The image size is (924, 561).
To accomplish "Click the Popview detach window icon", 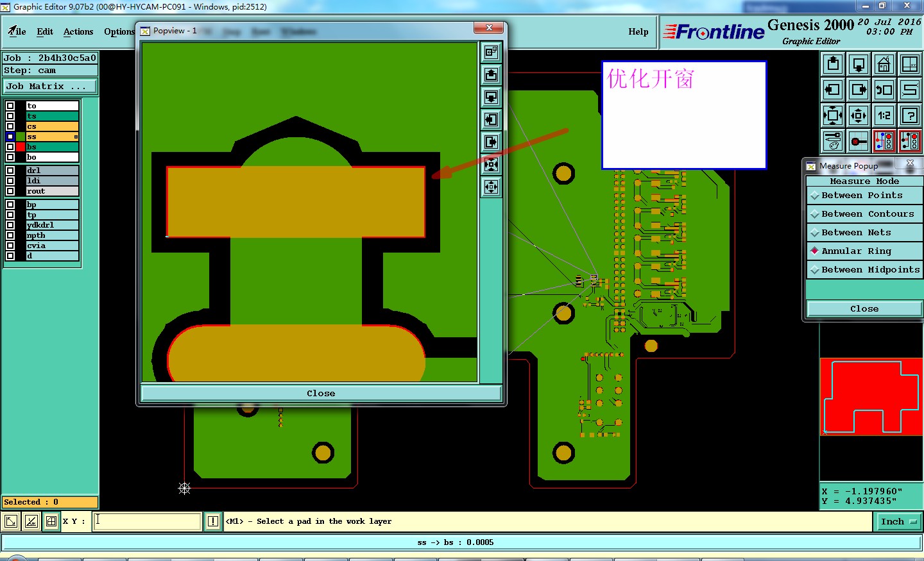I will 491,53.
